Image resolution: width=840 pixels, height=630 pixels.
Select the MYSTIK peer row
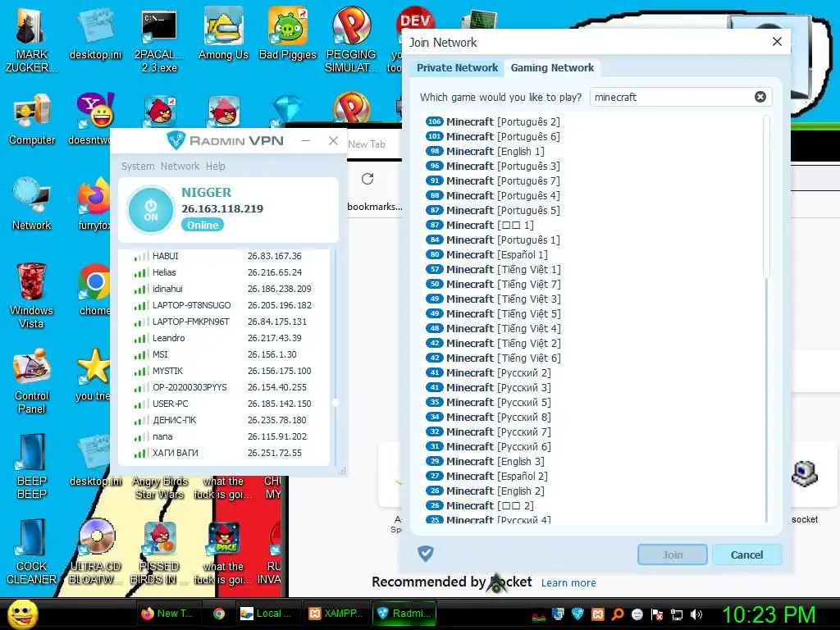click(224, 371)
